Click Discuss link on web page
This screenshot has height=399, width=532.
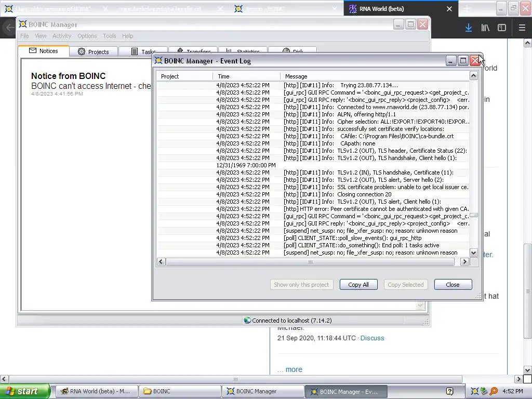pyautogui.click(x=372, y=338)
